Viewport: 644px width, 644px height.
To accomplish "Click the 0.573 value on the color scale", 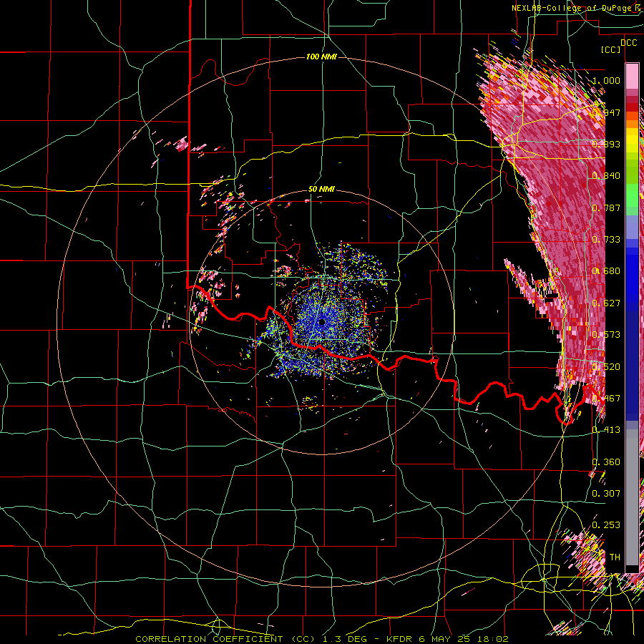I will 606,335.
